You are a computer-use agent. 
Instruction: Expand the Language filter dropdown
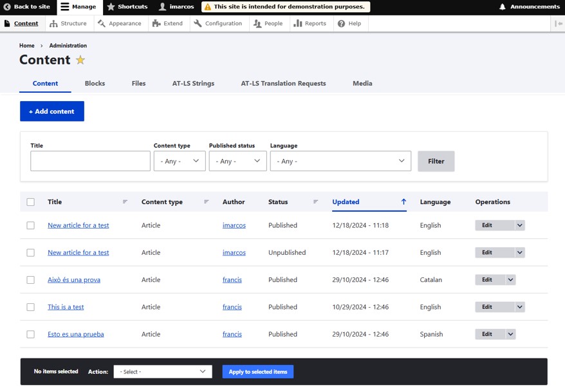pyautogui.click(x=340, y=161)
